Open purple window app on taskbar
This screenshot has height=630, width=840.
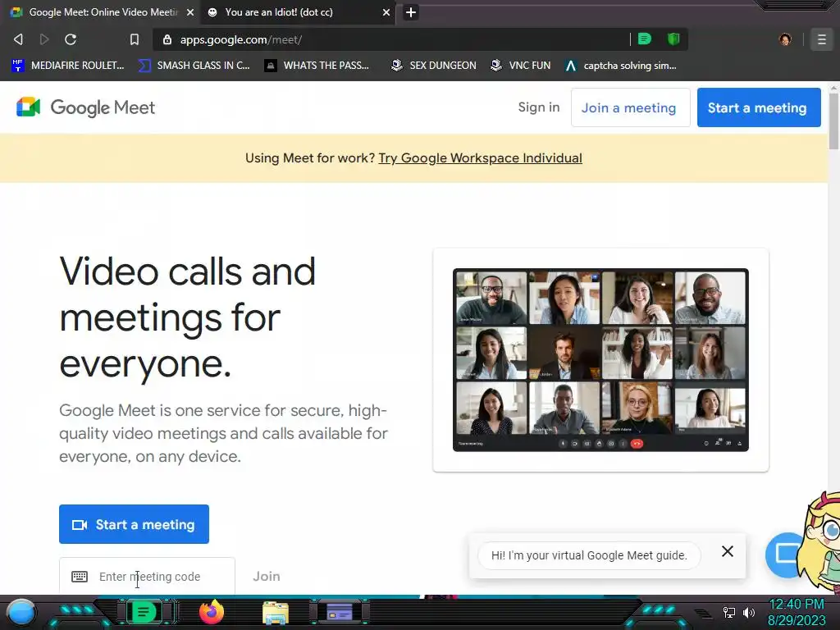coord(340,612)
